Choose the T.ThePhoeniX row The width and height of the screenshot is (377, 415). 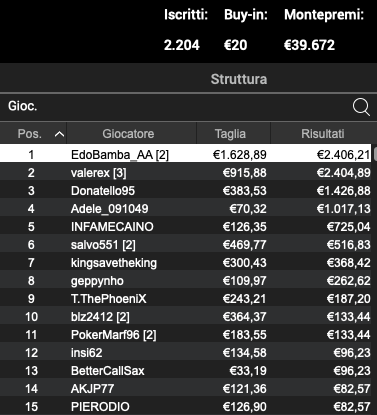tap(185, 298)
